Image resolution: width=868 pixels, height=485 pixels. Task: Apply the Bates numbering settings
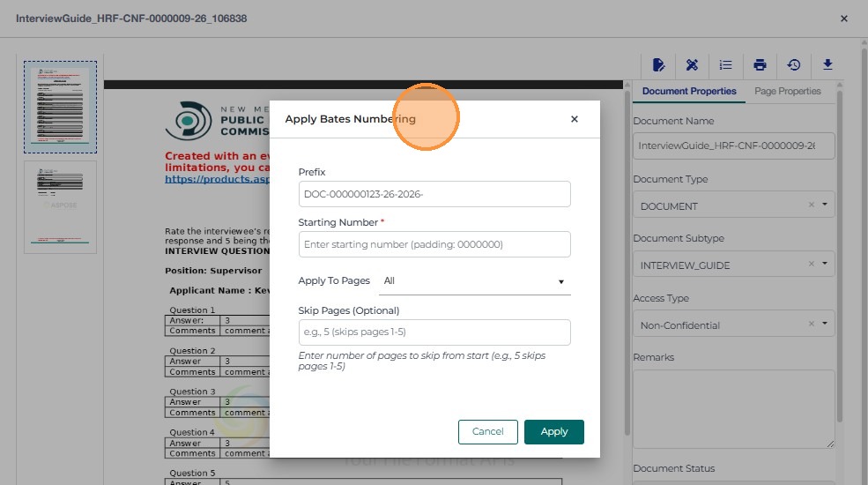(x=554, y=432)
